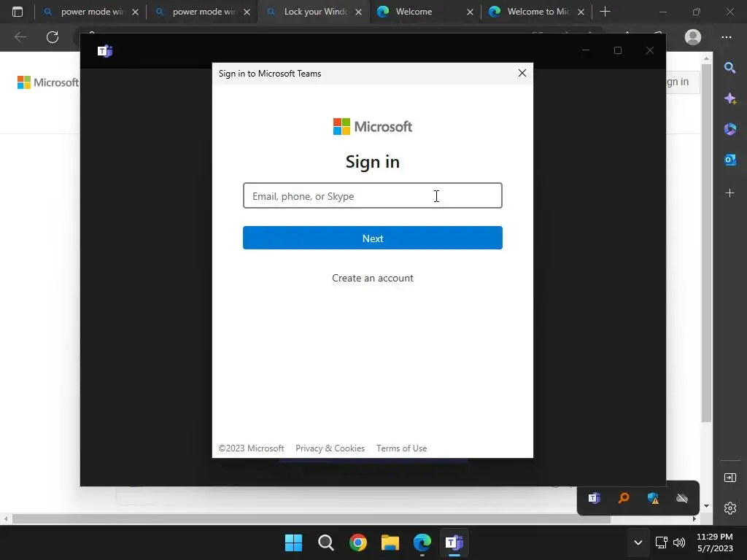This screenshot has width=747, height=560.
Task: Open the network status tray icon
Action: click(661, 542)
